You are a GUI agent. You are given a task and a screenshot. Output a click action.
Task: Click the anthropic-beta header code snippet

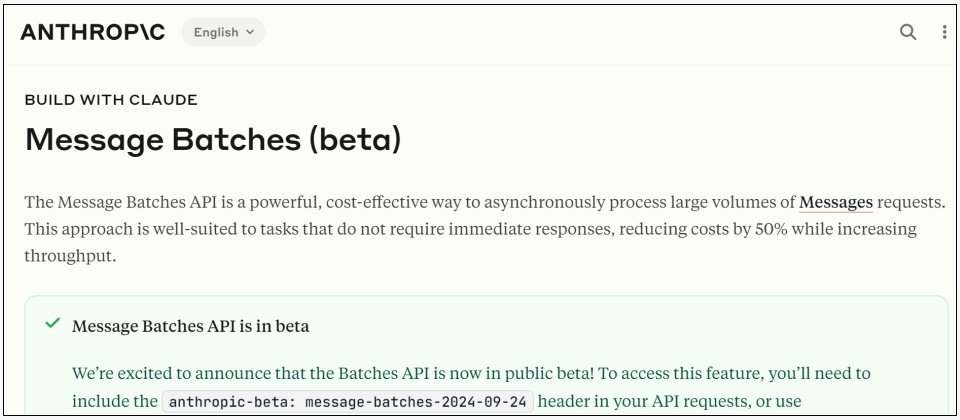coord(350,402)
